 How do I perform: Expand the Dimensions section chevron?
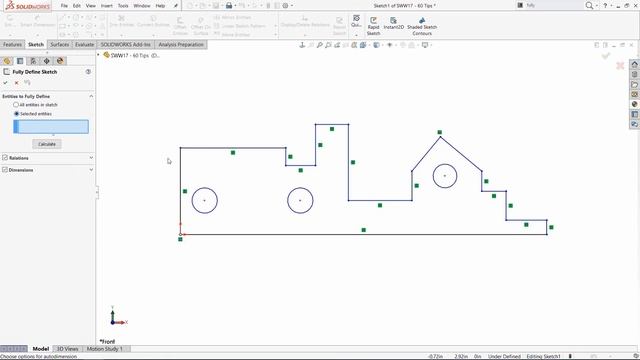91,169
